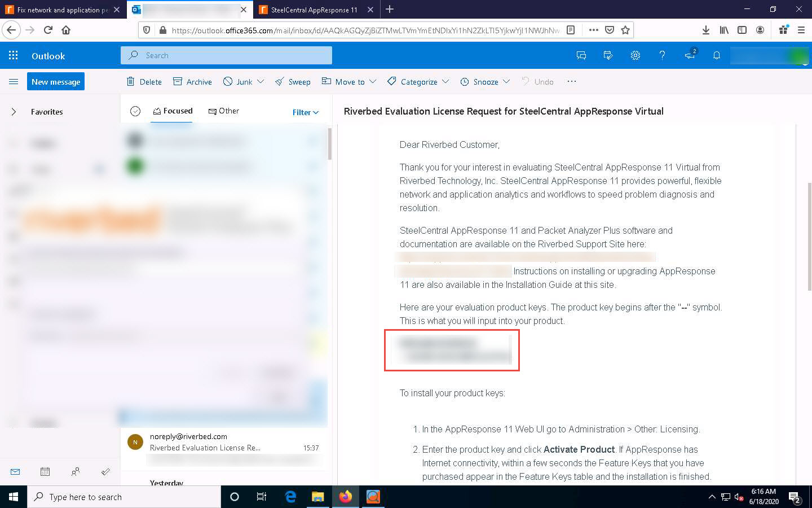The height and width of the screenshot is (508, 812).
Task: Open the Outlook settings gear
Action: coord(636,55)
